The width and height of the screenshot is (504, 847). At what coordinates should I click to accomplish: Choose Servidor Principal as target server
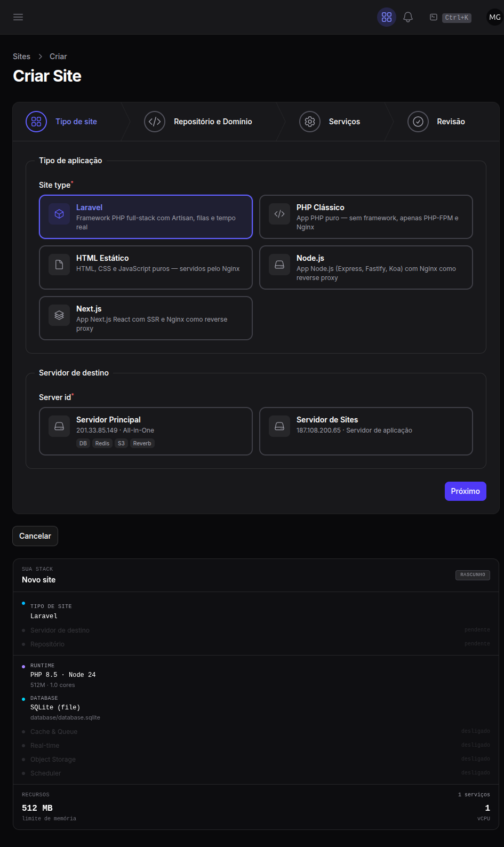pos(146,431)
